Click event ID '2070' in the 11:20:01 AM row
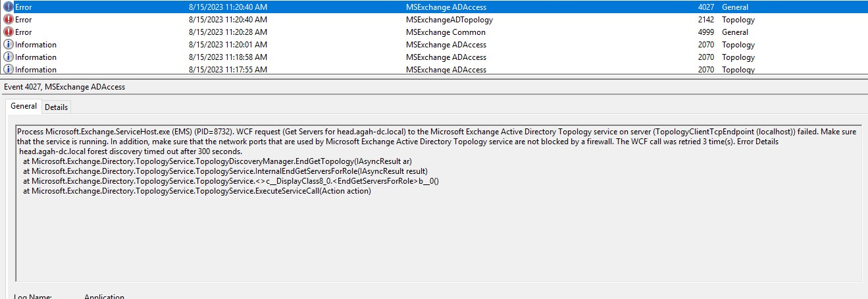The height and width of the screenshot is (299, 868). [705, 45]
